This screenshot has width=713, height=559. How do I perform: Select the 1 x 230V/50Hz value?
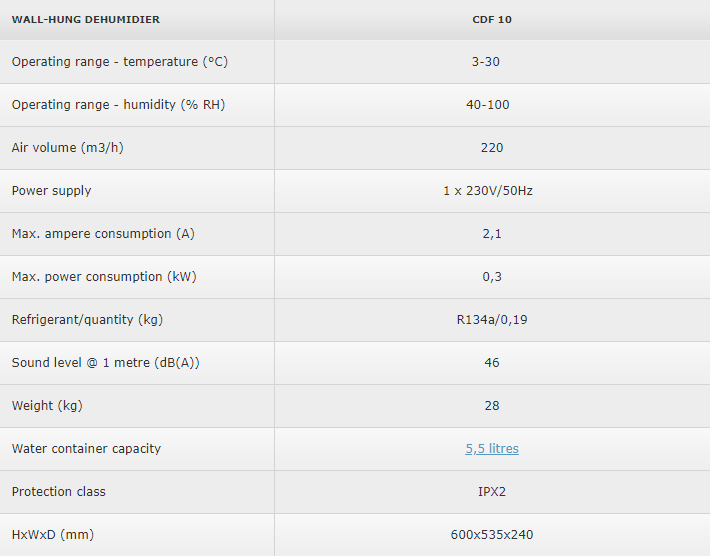(x=488, y=191)
